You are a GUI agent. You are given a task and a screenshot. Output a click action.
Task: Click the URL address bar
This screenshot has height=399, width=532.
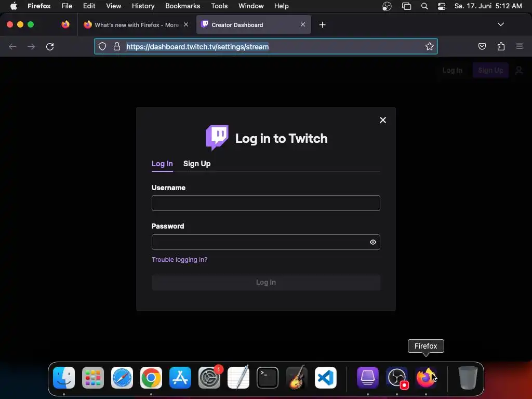(x=265, y=46)
